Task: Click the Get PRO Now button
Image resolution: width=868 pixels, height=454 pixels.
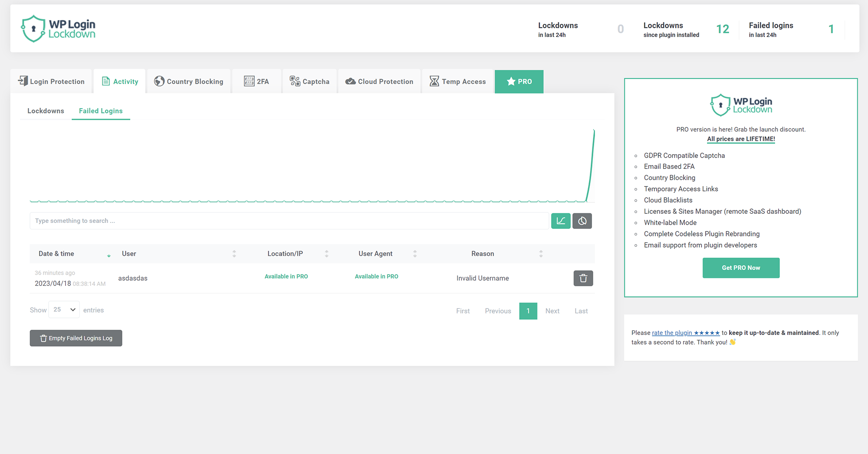Action: point(741,268)
